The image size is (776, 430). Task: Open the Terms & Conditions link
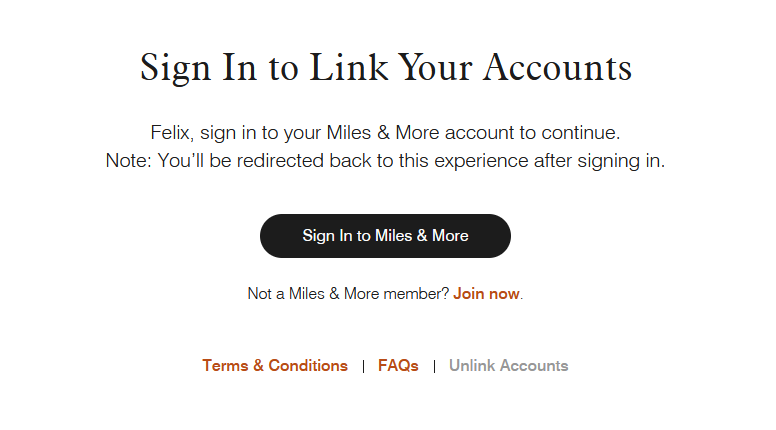click(x=275, y=366)
